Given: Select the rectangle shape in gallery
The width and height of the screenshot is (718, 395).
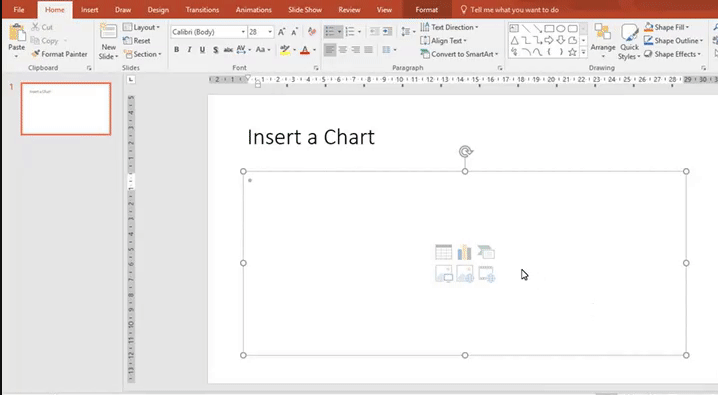Looking at the screenshot, I should click(x=549, y=28).
